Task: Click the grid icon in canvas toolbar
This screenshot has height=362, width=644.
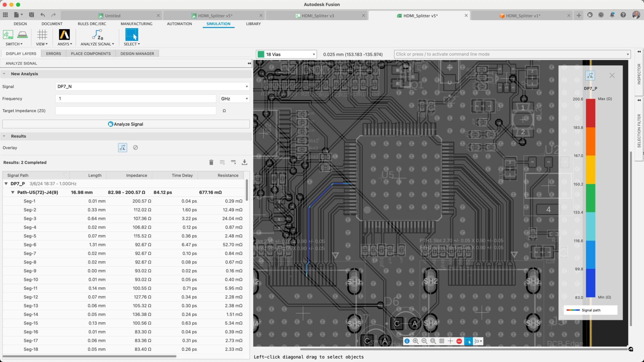Action: [x=442, y=341]
